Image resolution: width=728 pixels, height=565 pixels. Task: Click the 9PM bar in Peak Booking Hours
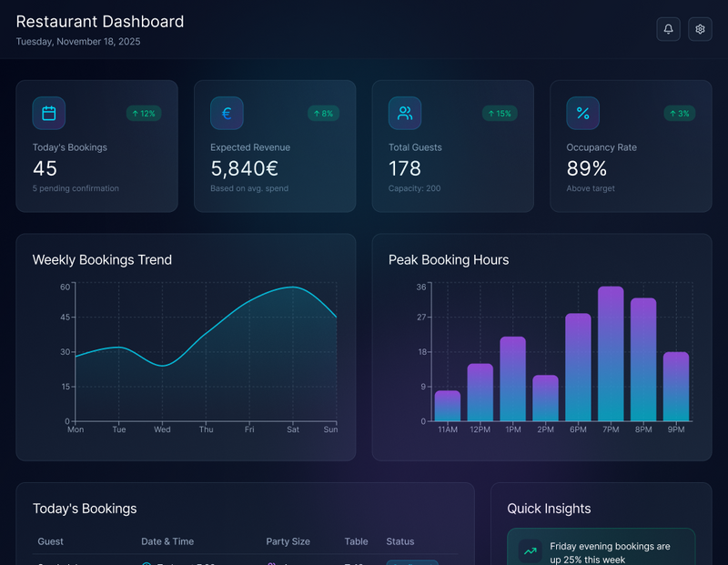pyautogui.click(x=675, y=387)
